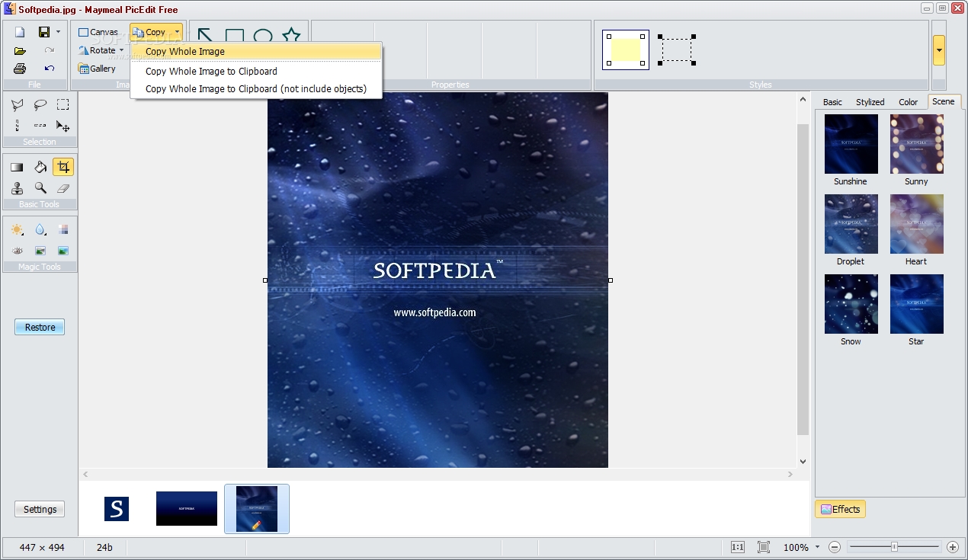Set zoom to actual size 1:1

[x=738, y=547]
